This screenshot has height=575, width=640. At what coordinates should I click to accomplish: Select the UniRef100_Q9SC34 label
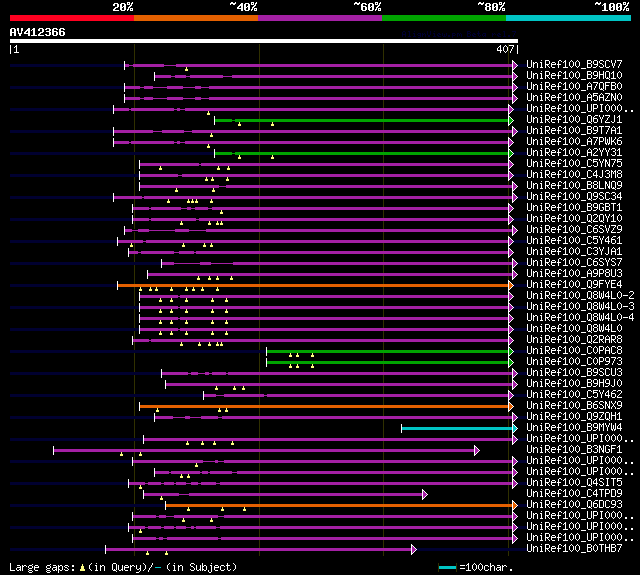pyautogui.click(x=574, y=196)
